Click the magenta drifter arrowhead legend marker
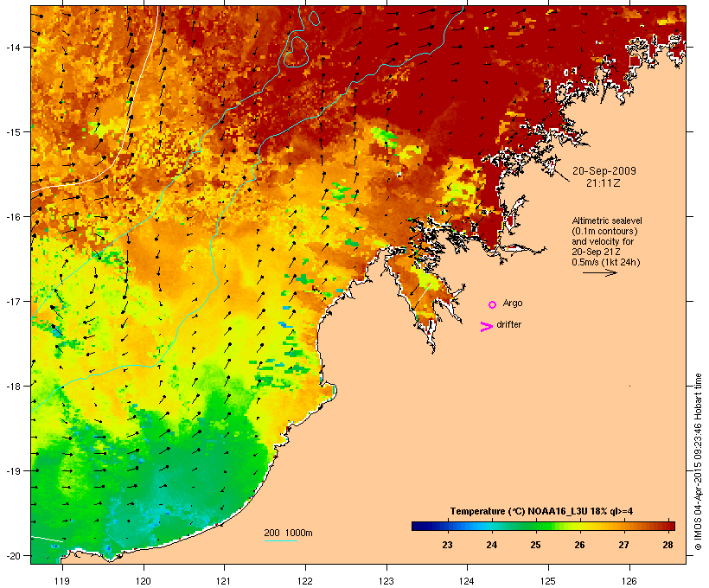 coord(487,327)
